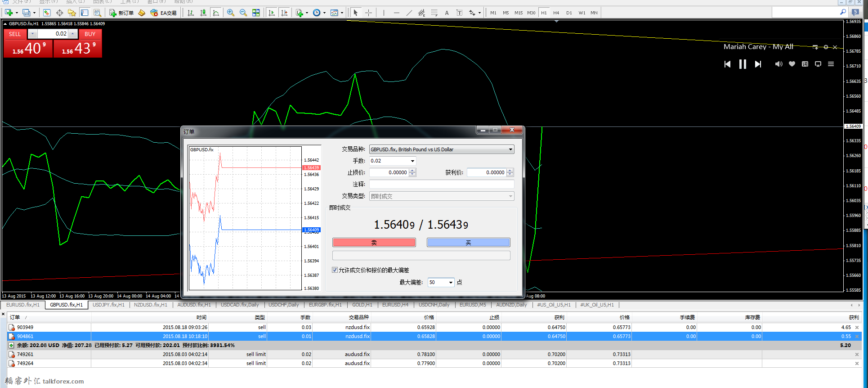Open music player settings gear

[826, 47]
